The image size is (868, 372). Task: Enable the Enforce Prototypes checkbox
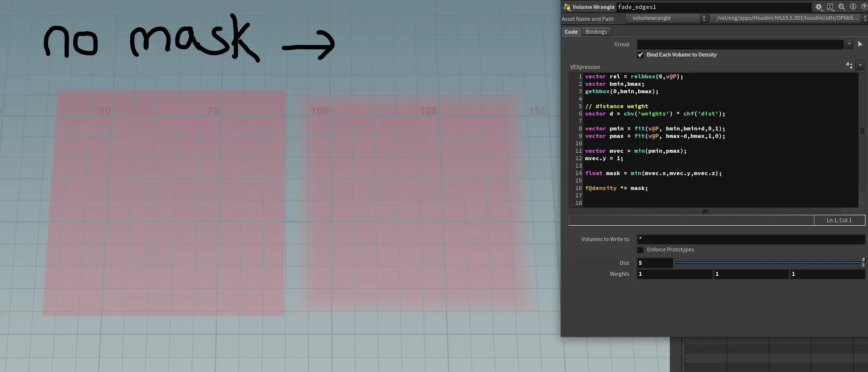(641, 250)
